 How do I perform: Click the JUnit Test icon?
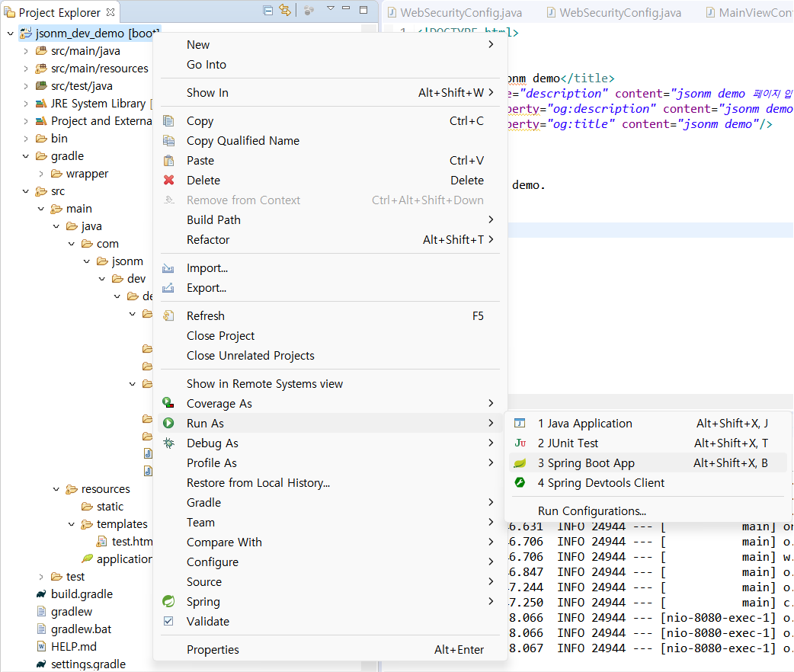point(520,443)
